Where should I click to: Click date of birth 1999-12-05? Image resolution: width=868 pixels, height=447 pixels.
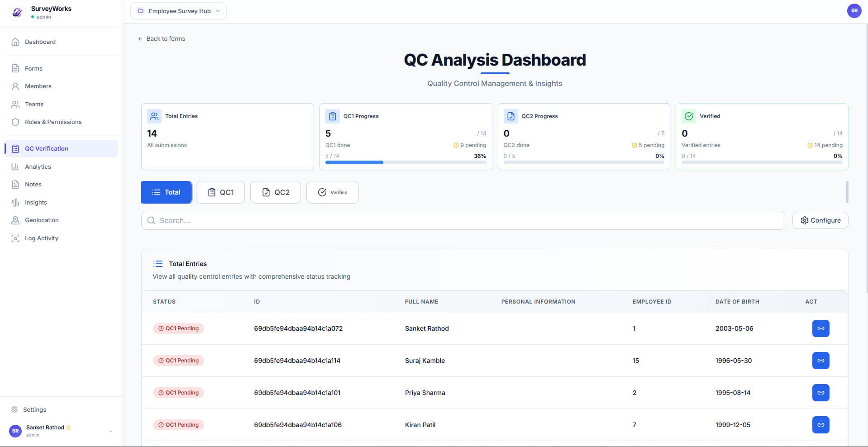coord(733,425)
